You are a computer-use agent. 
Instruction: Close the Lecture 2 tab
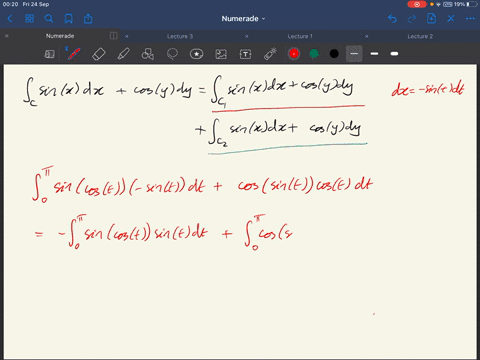click(367, 36)
